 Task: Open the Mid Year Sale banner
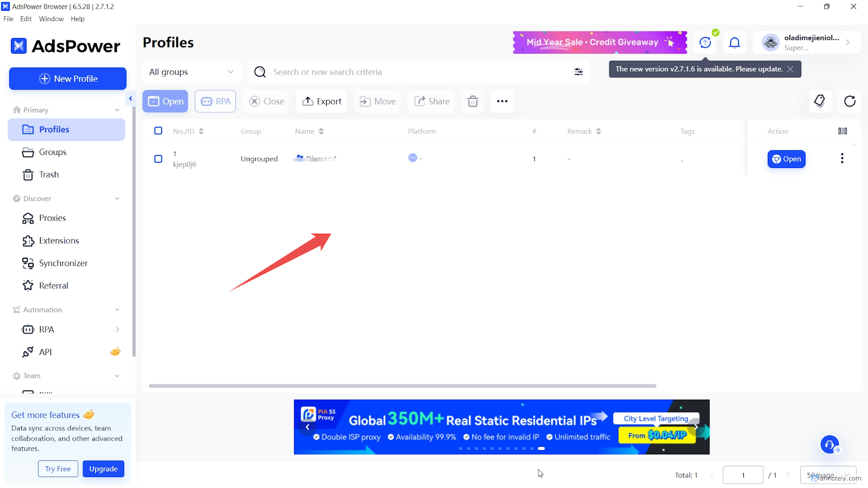coord(600,42)
